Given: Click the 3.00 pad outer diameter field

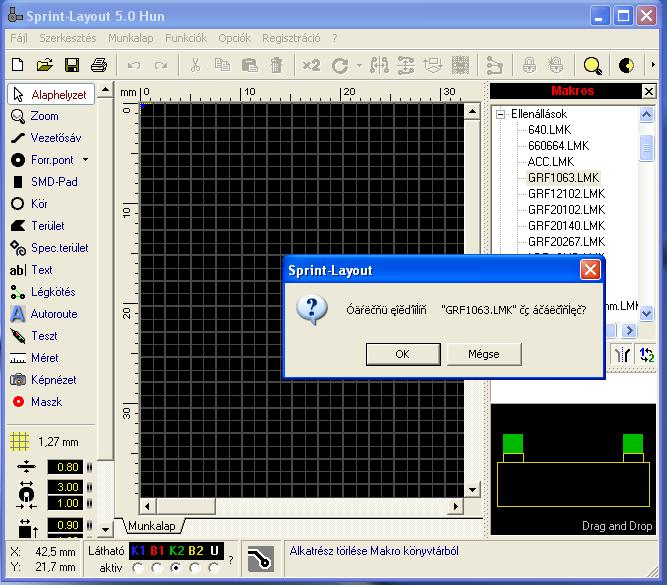Looking at the screenshot, I should click(66, 487).
